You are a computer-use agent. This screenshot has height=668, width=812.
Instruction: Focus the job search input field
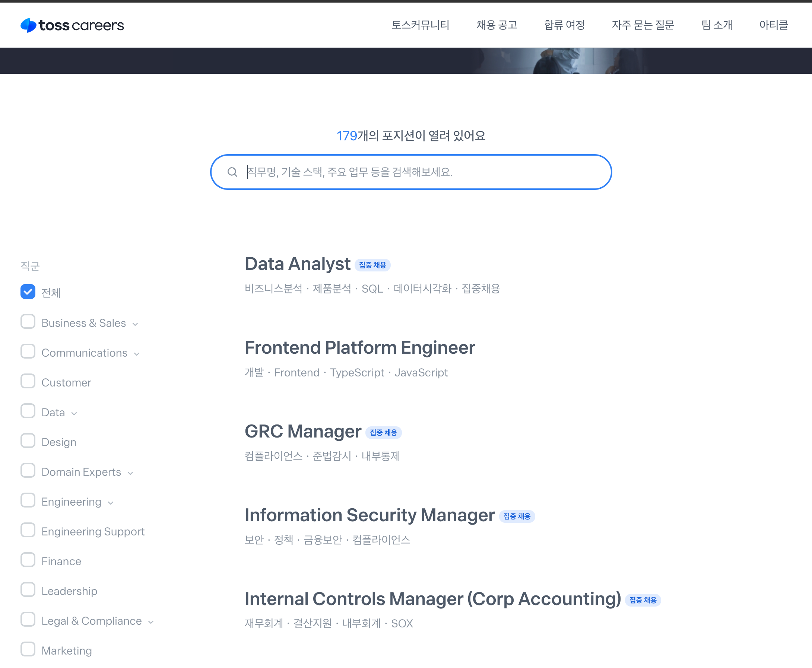[419, 172]
